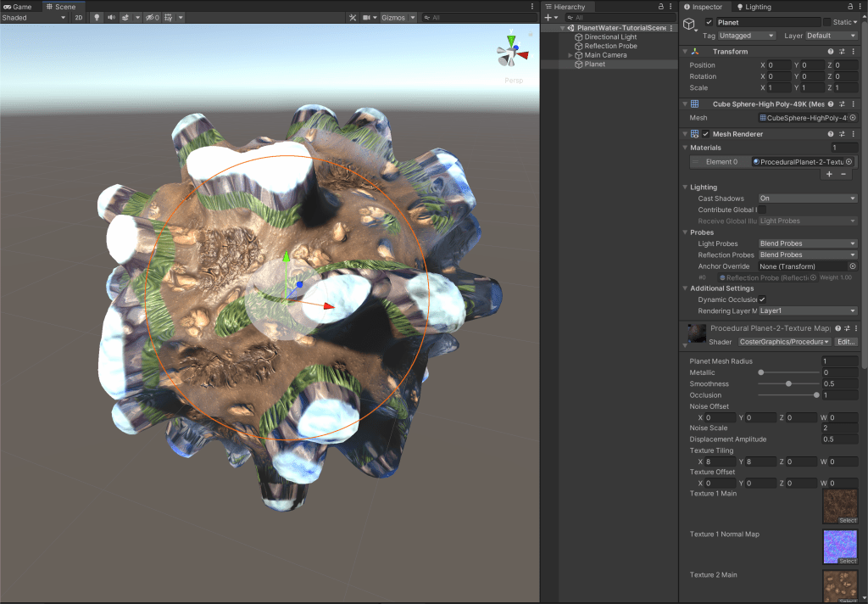Uncheck Dynamic Occlusion checkbox

pyautogui.click(x=762, y=299)
